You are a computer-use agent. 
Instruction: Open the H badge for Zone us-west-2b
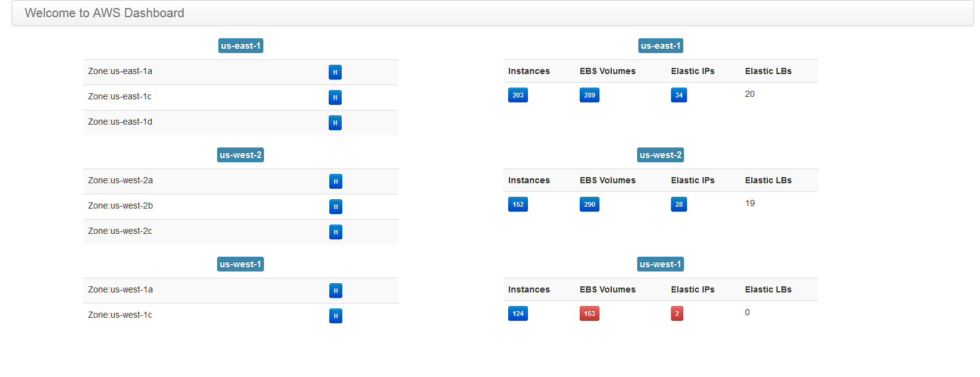click(x=336, y=207)
